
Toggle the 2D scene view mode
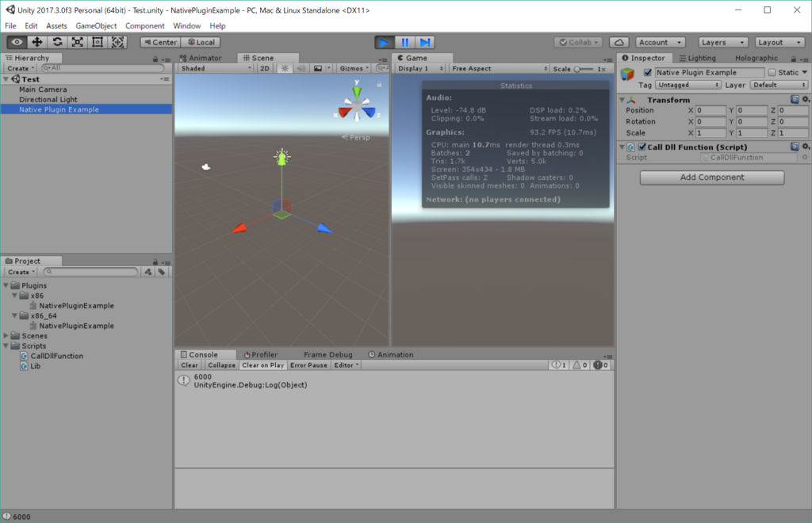[x=264, y=68]
